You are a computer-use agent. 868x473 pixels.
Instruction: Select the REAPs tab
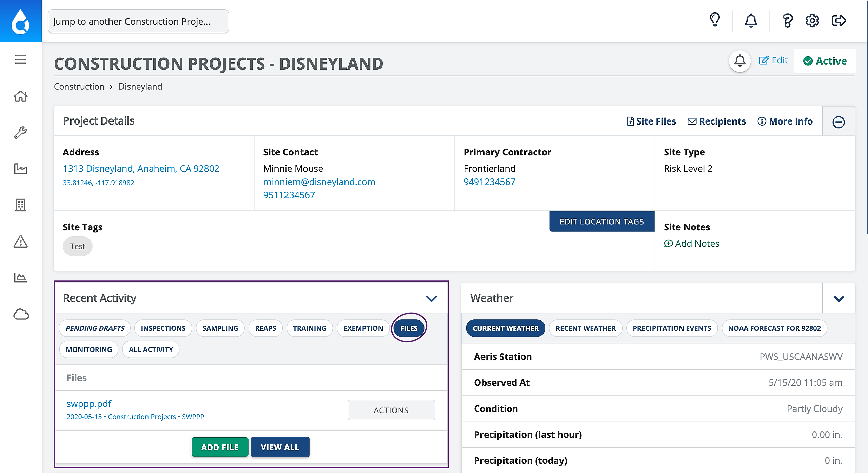click(x=265, y=328)
